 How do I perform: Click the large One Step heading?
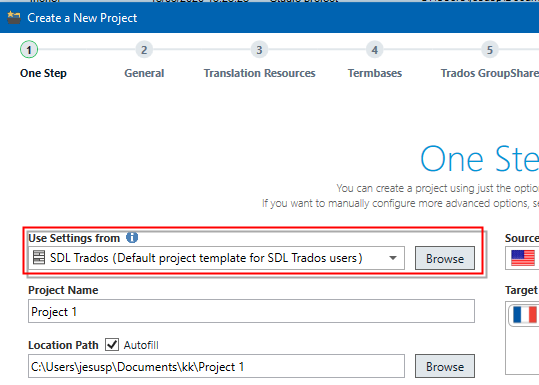480,159
